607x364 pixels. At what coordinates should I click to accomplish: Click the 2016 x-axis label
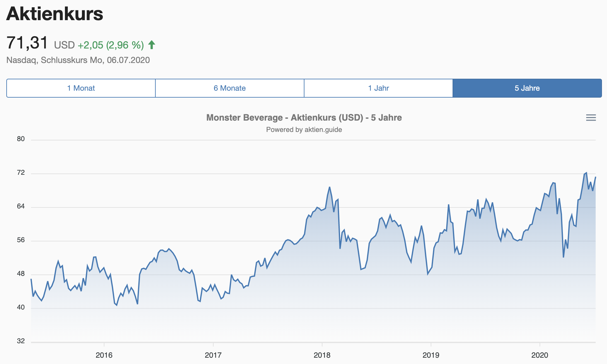pyautogui.click(x=104, y=355)
